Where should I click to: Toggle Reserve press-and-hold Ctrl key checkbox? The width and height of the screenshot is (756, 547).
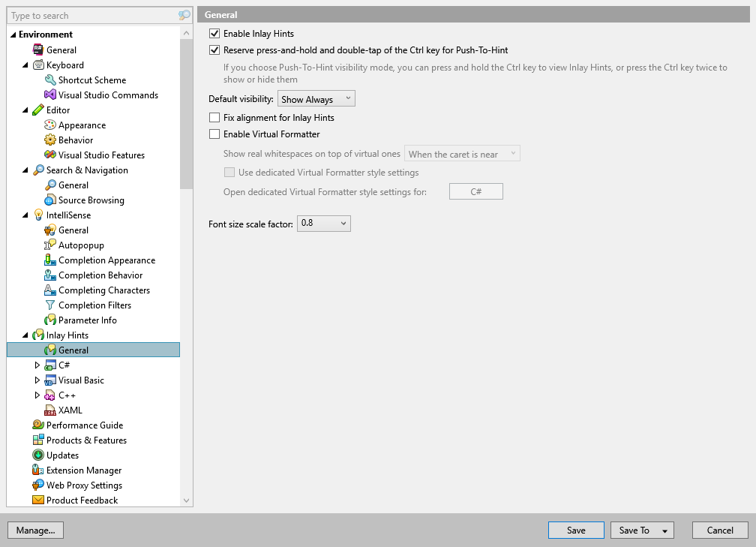214,50
